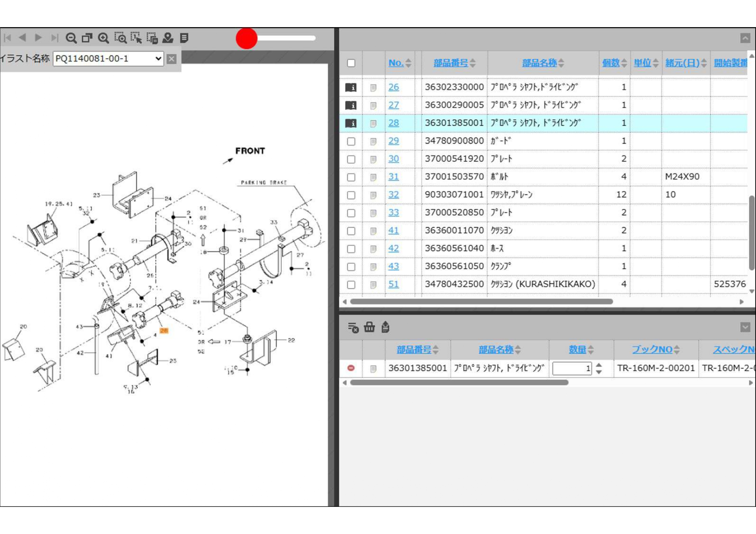Click the red zoom slider handle

click(x=246, y=38)
